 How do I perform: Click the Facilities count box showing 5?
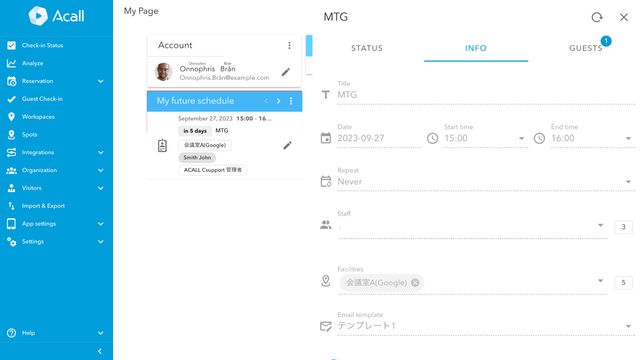(624, 283)
